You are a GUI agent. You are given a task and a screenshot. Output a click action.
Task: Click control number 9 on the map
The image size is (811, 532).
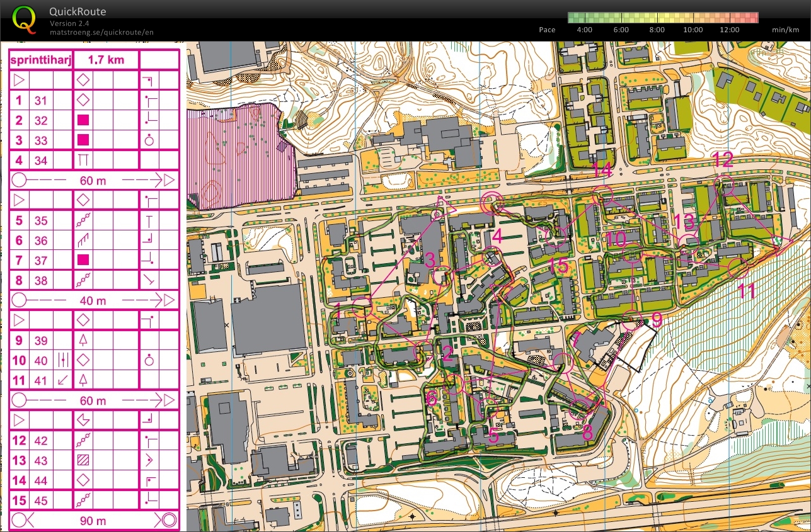pyautogui.click(x=657, y=320)
